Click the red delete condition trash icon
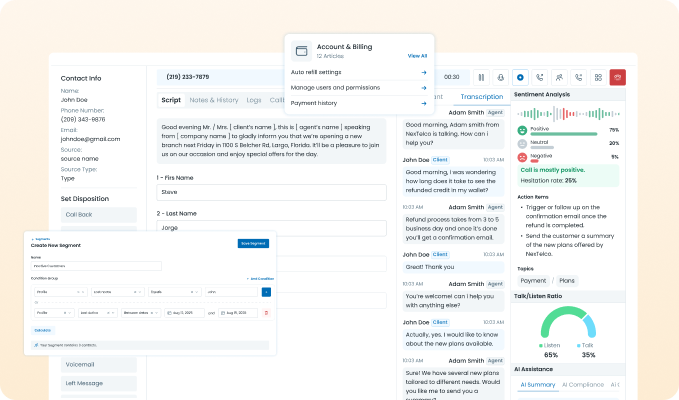The width and height of the screenshot is (679, 400). click(266, 313)
